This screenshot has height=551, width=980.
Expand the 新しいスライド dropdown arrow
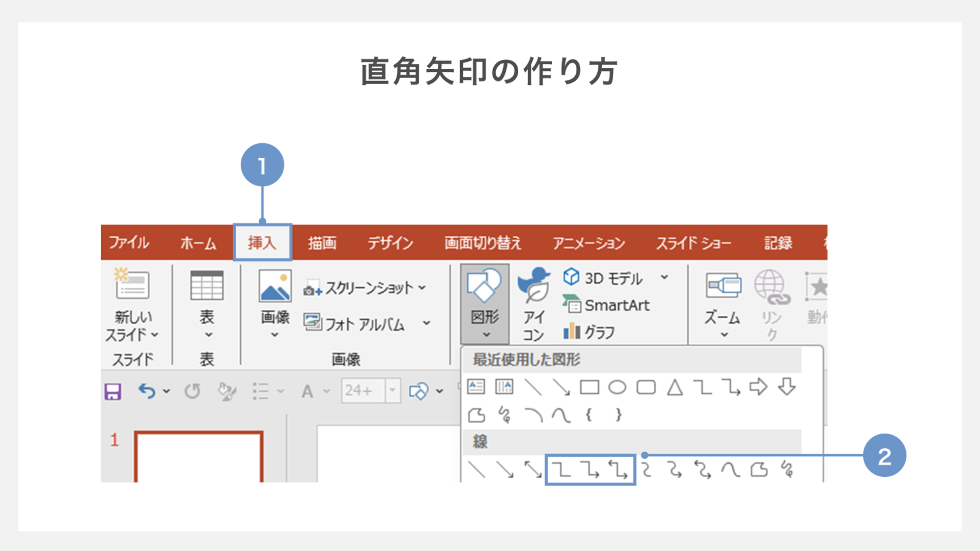click(x=155, y=335)
